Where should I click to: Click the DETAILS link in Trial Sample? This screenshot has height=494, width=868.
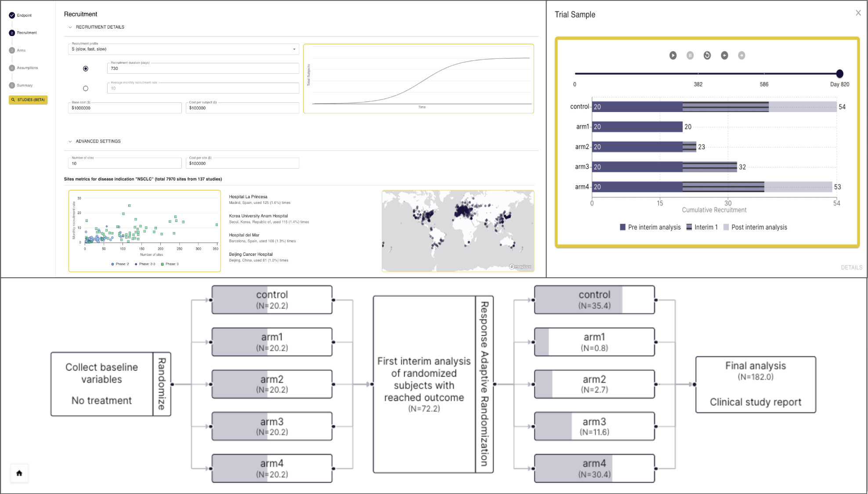(x=851, y=268)
